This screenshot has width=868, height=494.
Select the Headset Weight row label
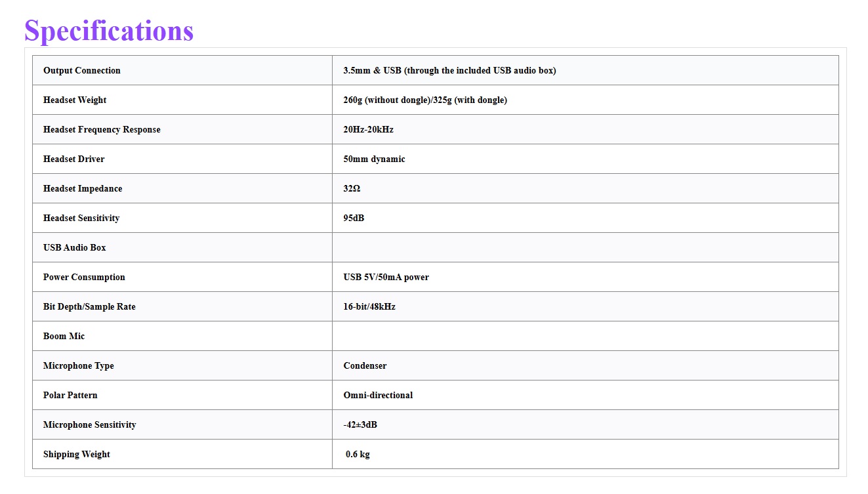pos(182,100)
